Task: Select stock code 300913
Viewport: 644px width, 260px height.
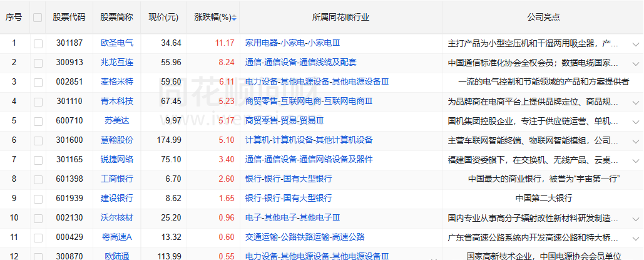Action: pyautogui.click(x=69, y=62)
